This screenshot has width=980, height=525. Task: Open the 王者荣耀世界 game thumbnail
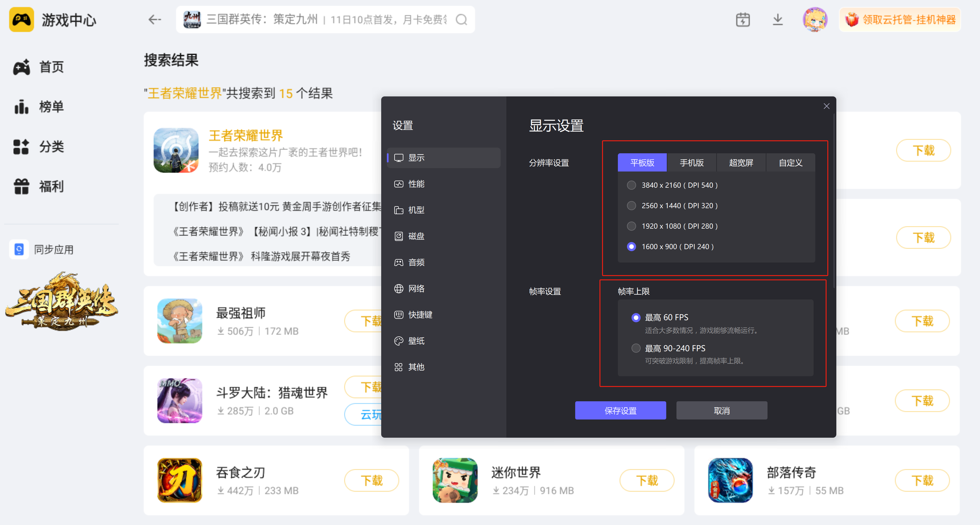click(176, 150)
